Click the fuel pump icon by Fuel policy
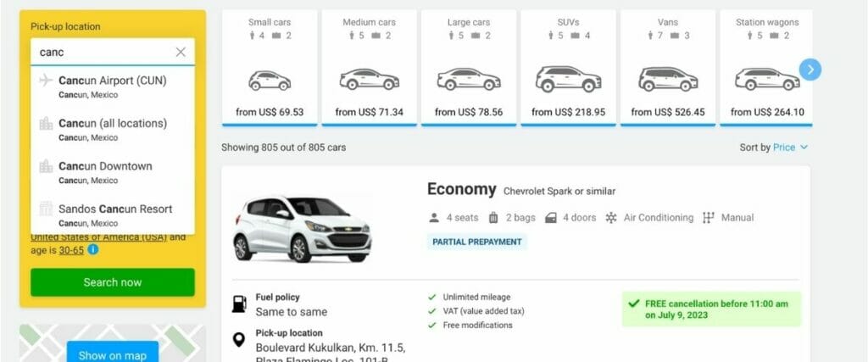 [x=238, y=304]
